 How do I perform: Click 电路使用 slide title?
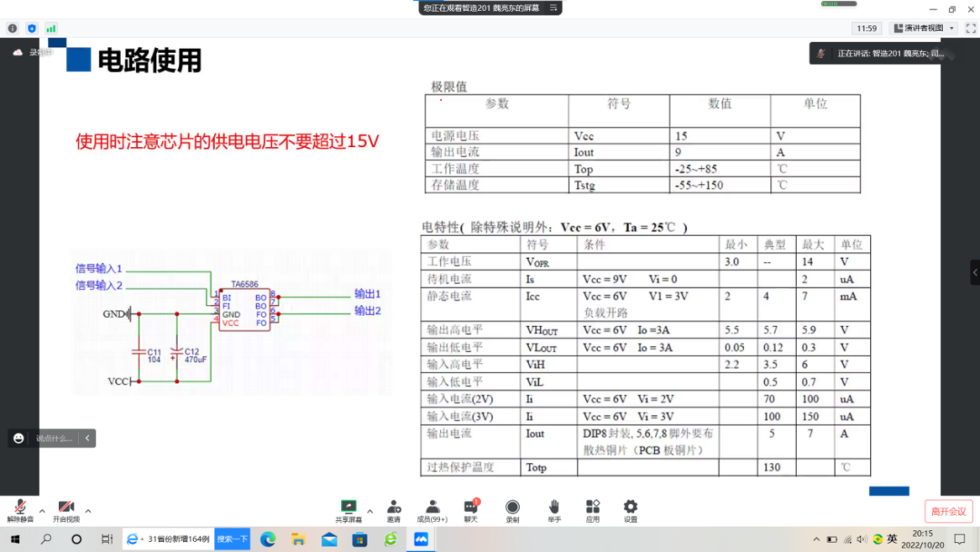click(150, 61)
